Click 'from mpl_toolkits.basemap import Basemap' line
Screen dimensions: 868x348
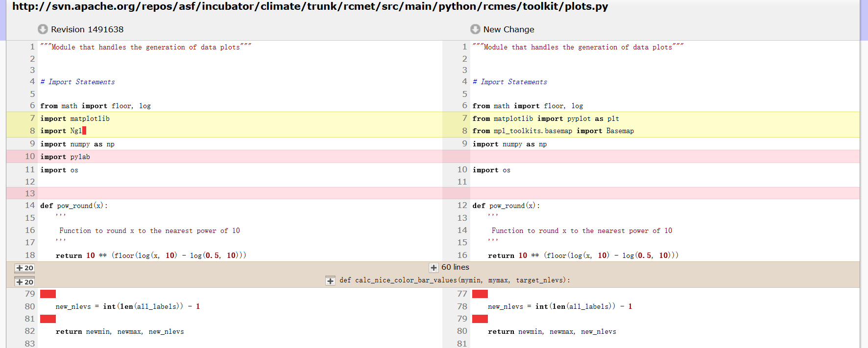point(553,131)
